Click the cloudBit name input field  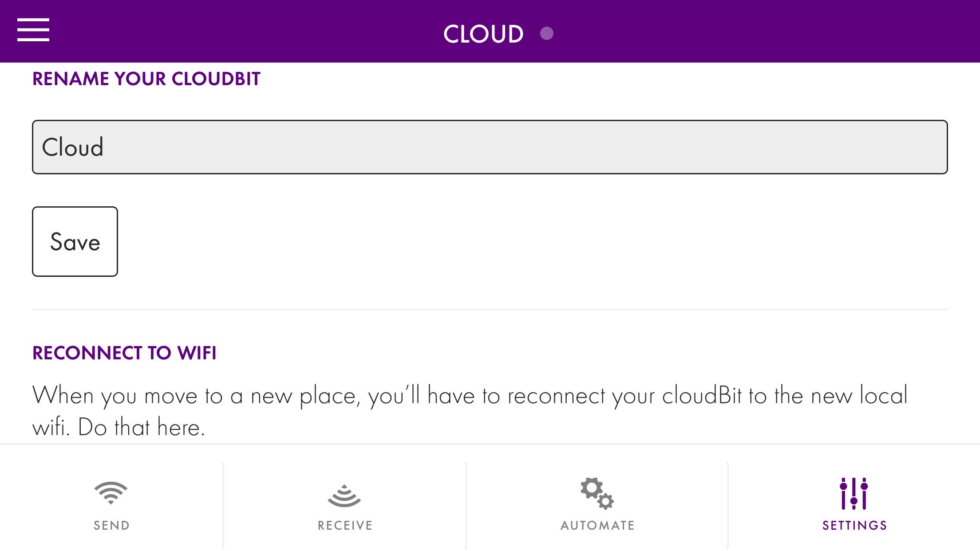[490, 147]
